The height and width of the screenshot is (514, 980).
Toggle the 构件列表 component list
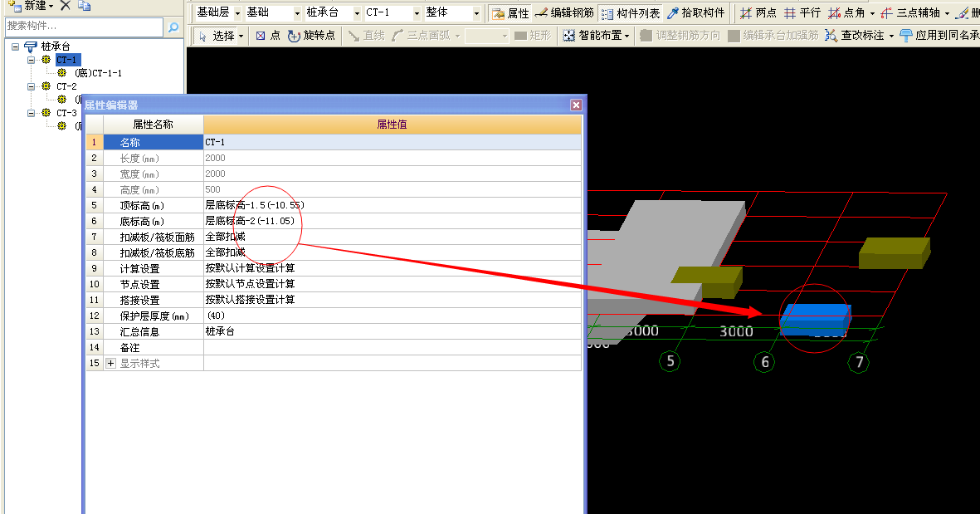630,13
